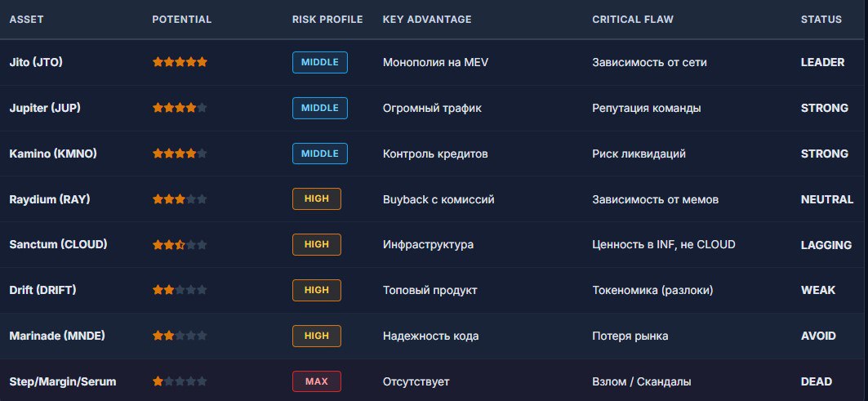The width and height of the screenshot is (868, 401).
Task: Select the Drift (DRIFT) asset name
Action: click(x=42, y=290)
